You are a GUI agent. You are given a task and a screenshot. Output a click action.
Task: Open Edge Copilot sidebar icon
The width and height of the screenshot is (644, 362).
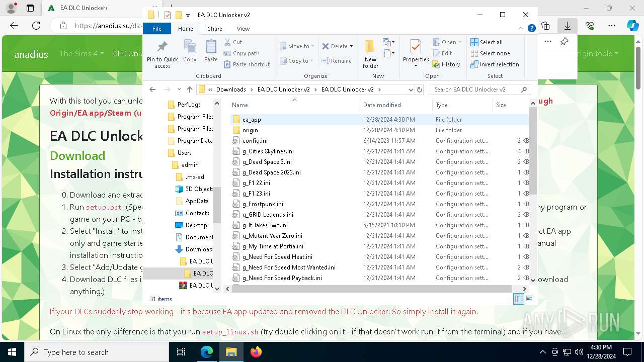[x=632, y=26]
